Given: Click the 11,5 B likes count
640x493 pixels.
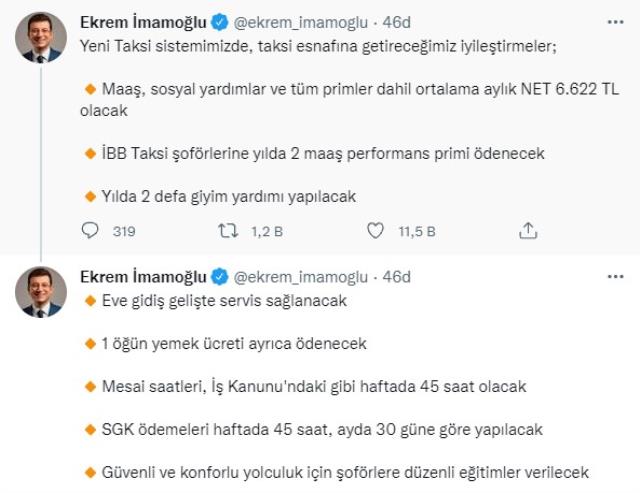Looking at the screenshot, I should [x=417, y=232].
